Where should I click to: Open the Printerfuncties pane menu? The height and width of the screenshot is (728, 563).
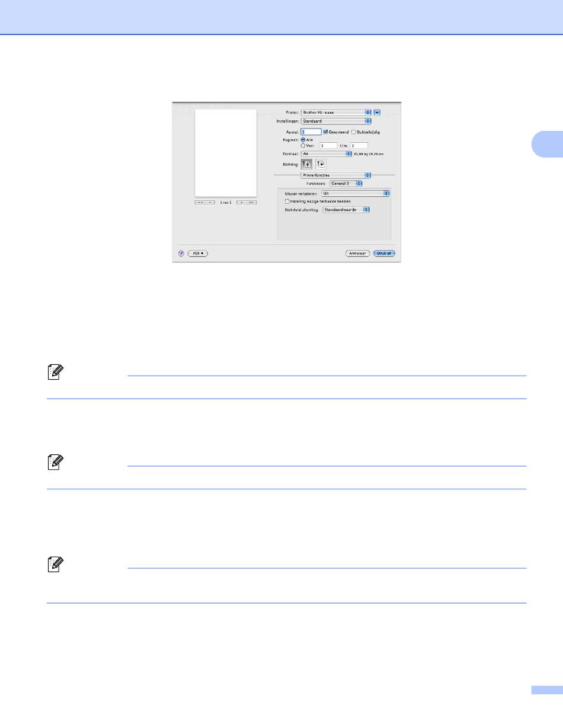click(336, 175)
